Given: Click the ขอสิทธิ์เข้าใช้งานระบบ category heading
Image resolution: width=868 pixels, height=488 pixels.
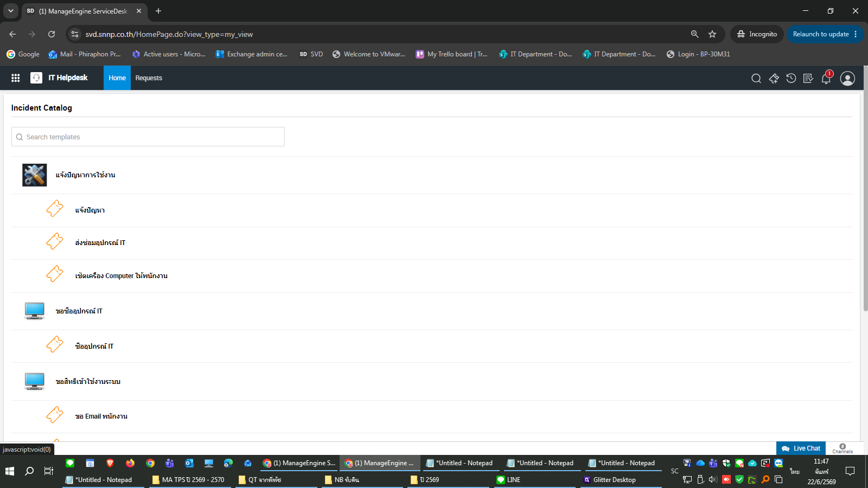Looking at the screenshot, I should click(x=88, y=382).
